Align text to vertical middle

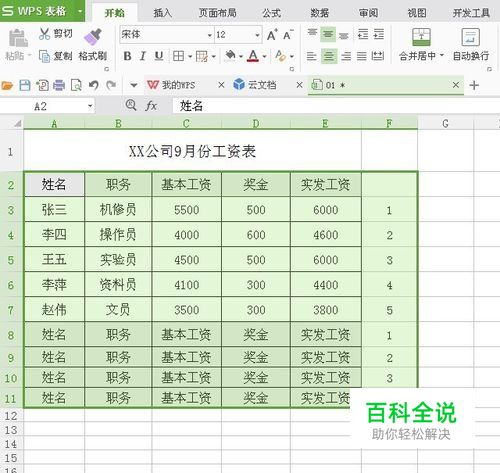328,34
